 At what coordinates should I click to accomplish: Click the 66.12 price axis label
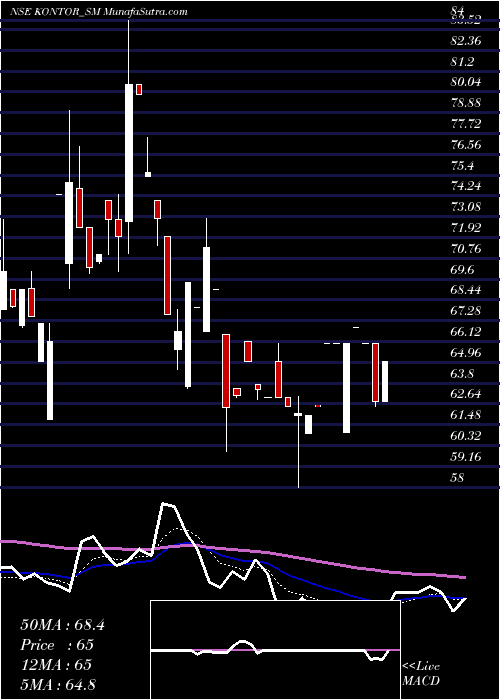coord(466,332)
